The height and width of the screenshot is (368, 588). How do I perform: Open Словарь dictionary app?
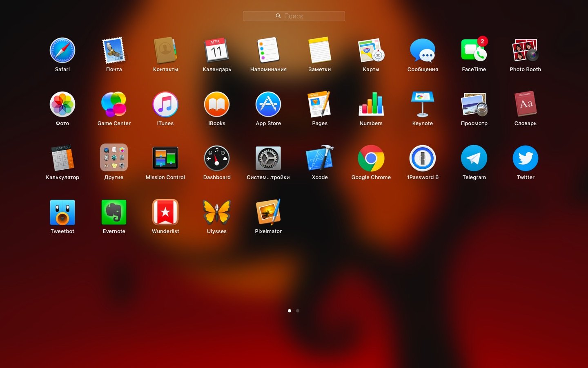(x=526, y=105)
